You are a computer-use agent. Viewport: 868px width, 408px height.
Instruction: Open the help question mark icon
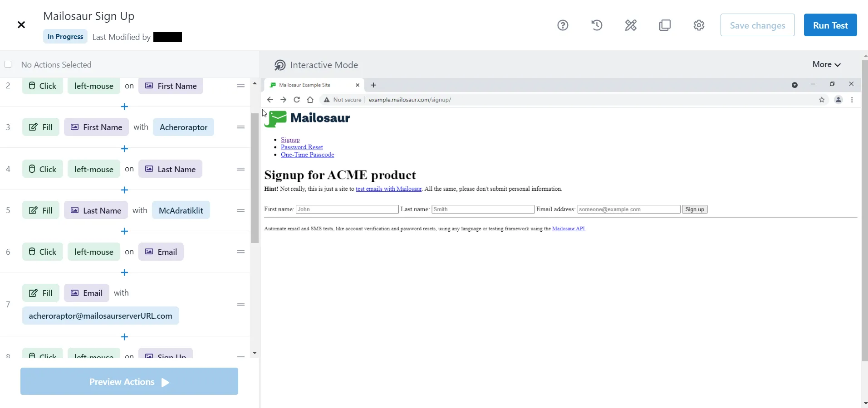point(563,25)
